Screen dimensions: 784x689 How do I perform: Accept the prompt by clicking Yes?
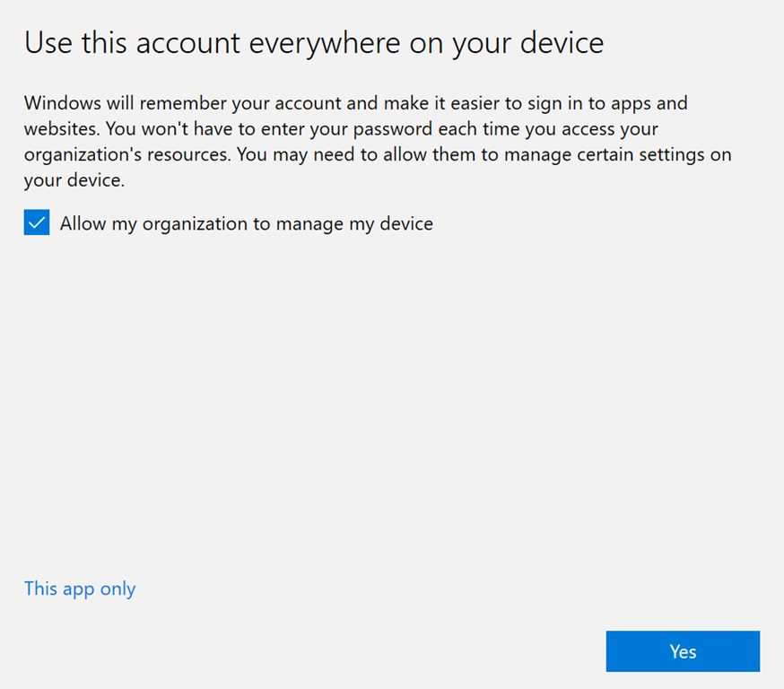click(x=683, y=651)
